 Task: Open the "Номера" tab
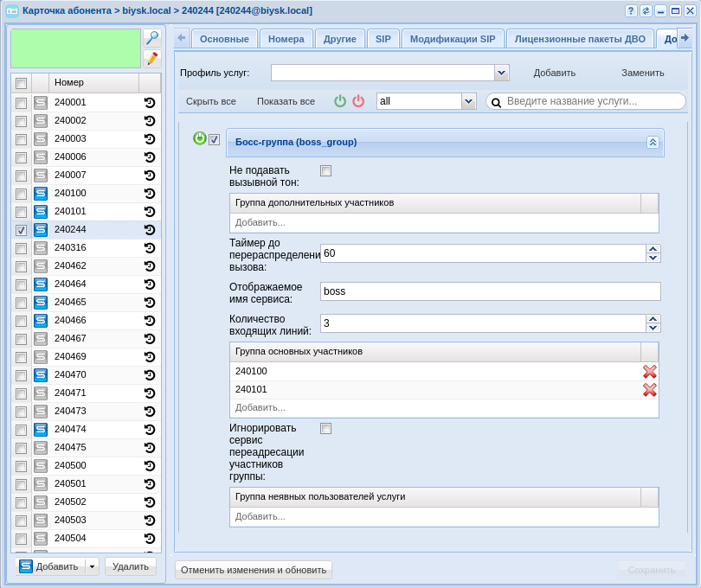pyautogui.click(x=286, y=39)
